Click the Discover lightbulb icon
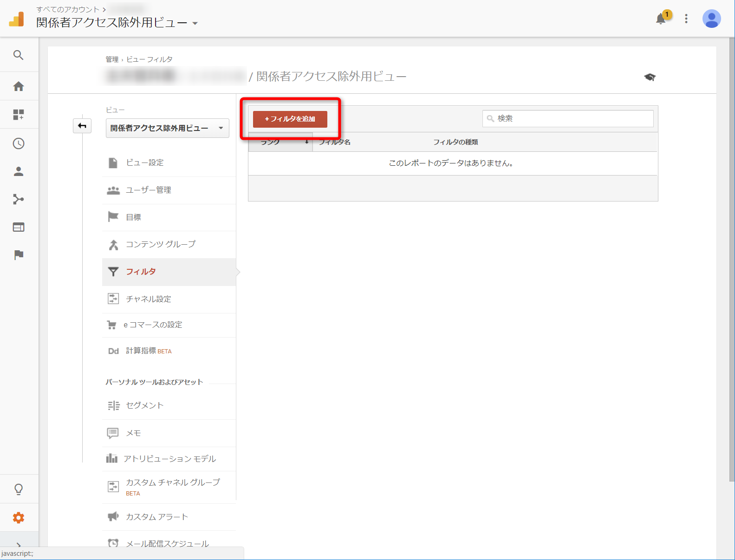Screen dimensions: 735x560 point(19,489)
